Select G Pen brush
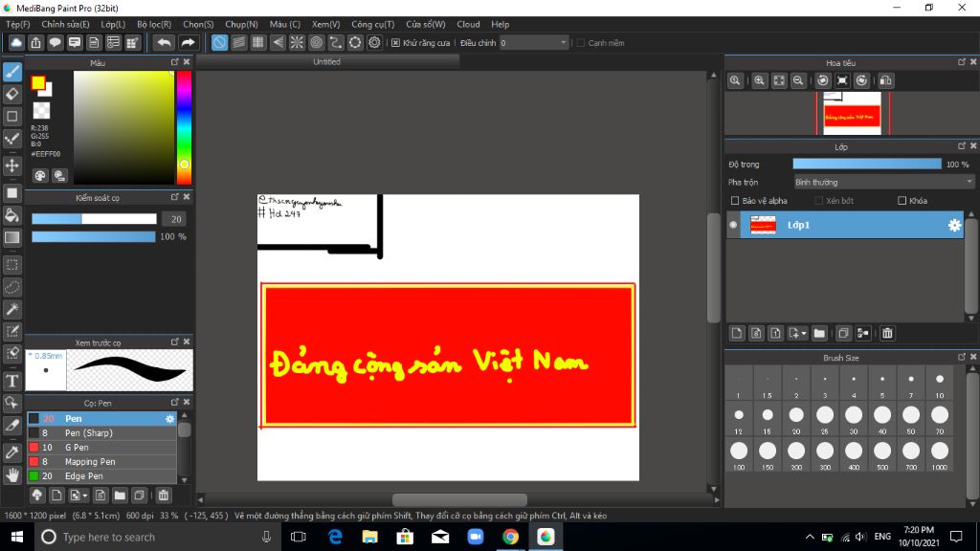 tap(101, 448)
